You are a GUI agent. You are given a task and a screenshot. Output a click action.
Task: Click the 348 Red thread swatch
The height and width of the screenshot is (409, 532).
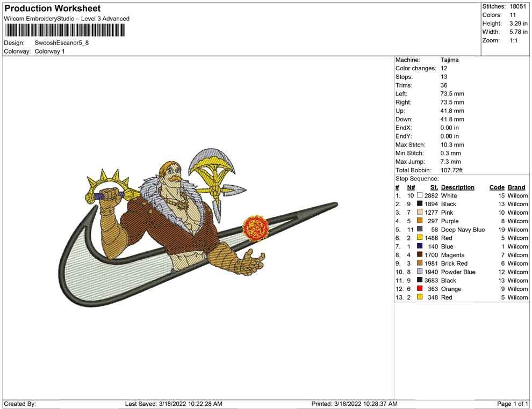click(x=420, y=297)
